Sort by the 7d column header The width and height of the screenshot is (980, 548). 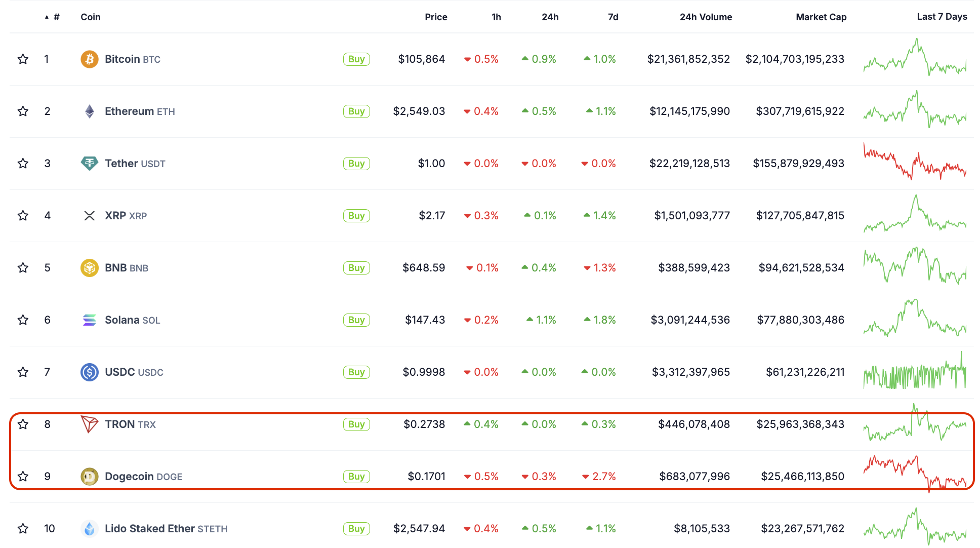point(613,17)
